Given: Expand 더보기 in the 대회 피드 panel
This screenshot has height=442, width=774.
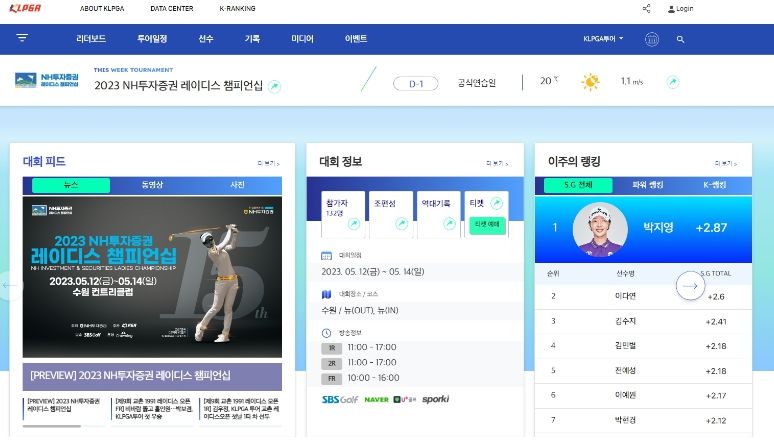Looking at the screenshot, I should [268, 163].
